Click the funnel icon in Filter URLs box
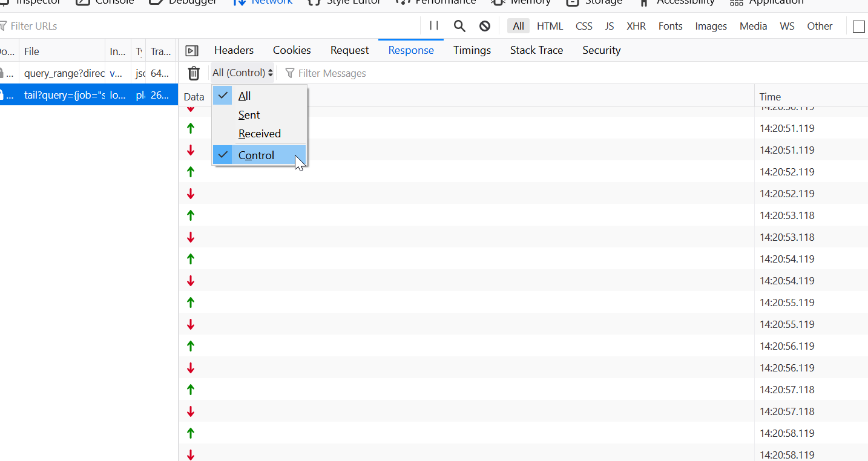868x461 pixels. (5, 25)
